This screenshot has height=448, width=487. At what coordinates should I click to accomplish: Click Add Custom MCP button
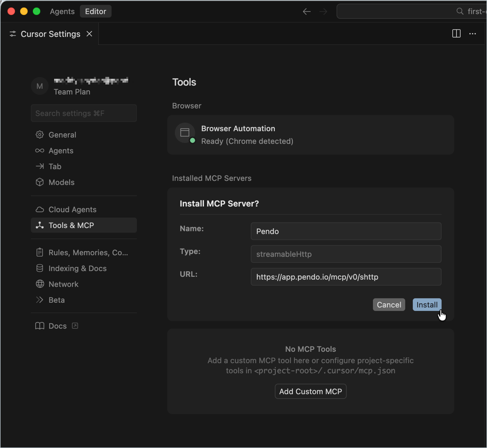click(310, 392)
